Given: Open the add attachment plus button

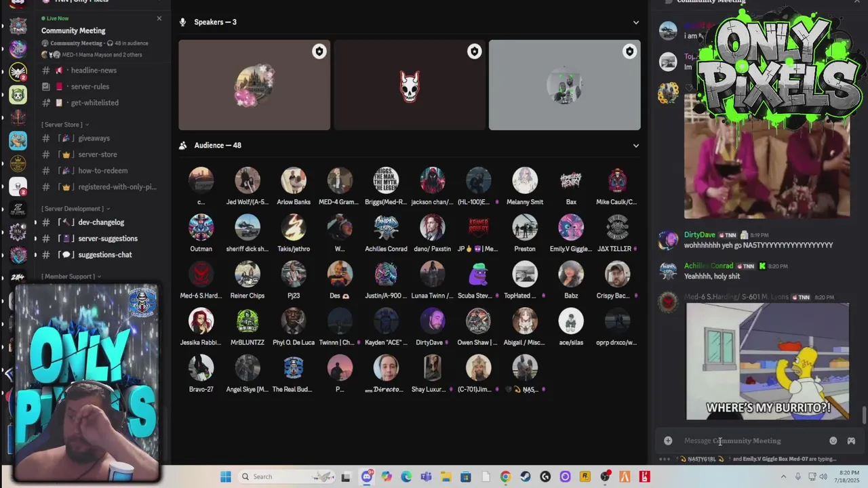Looking at the screenshot, I should click(x=668, y=441).
